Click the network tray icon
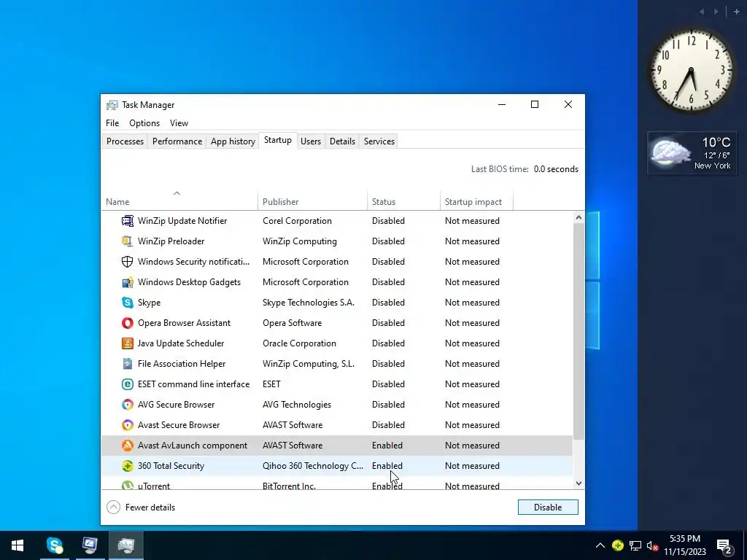Viewport: 747px width, 560px height. pos(635,545)
